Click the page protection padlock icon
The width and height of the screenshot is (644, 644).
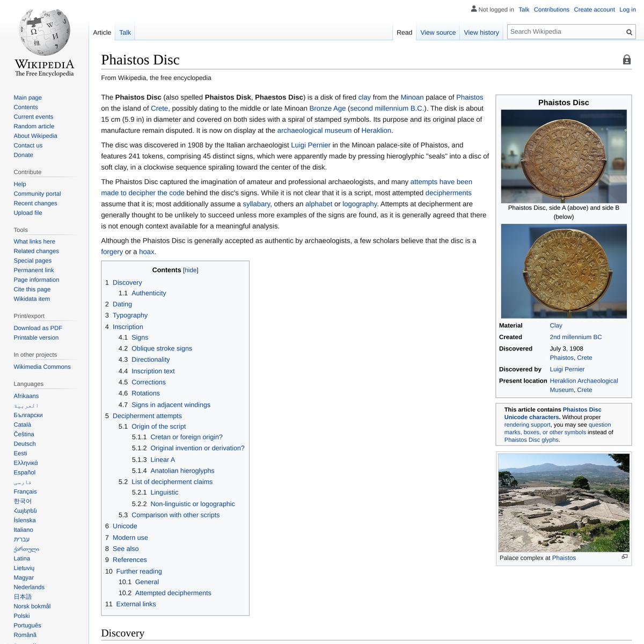point(626,60)
